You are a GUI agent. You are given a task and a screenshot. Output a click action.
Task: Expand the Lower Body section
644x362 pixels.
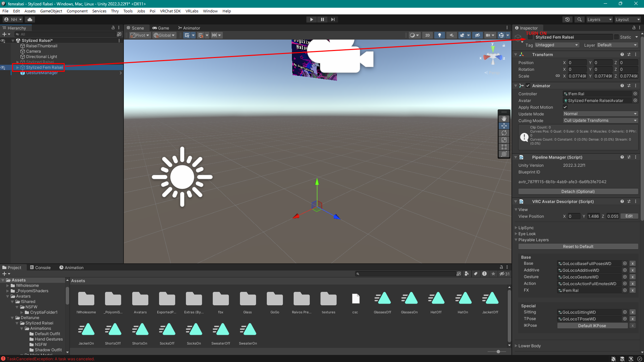pyautogui.click(x=516, y=346)
